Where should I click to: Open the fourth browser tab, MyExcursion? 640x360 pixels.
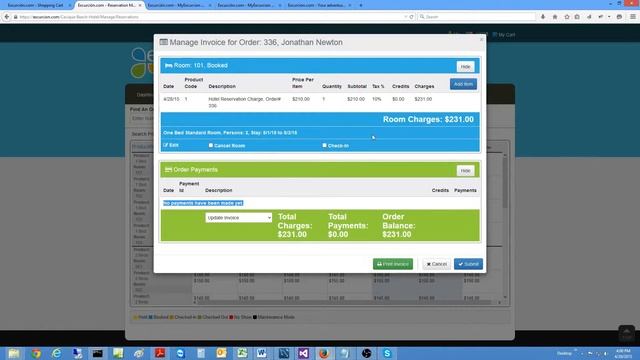(x=249, y=5)
